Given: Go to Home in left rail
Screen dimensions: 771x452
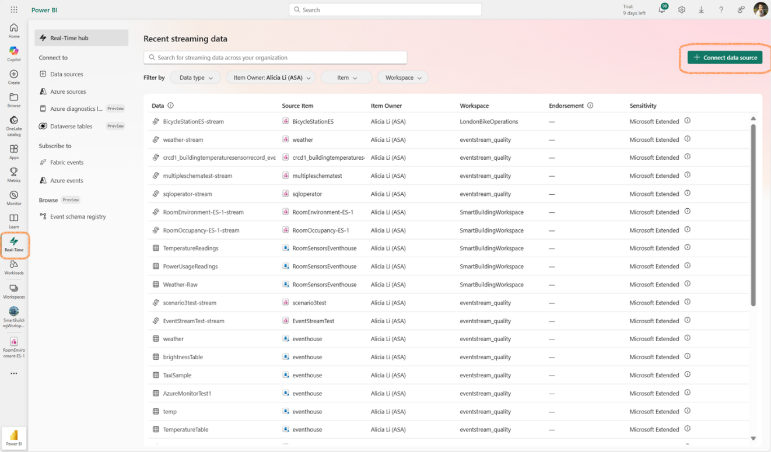Looking at the screenshot, I should tap(14, 30).
